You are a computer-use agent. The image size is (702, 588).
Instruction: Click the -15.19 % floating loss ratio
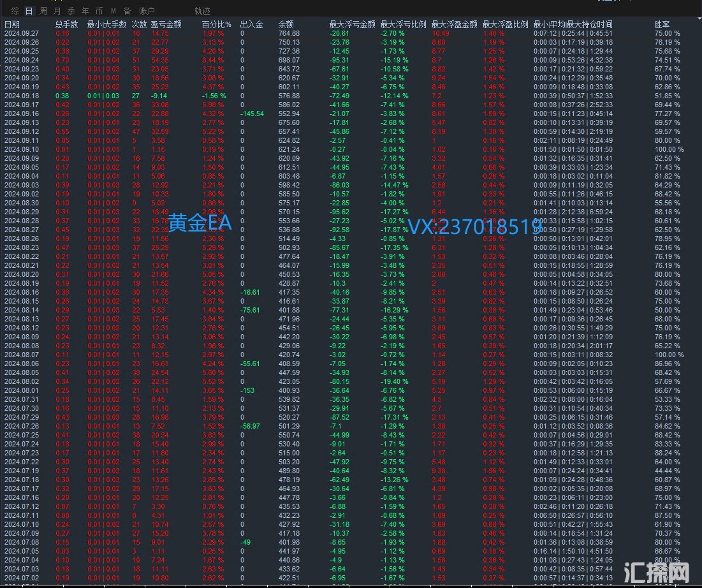pyautogui.click(x=395, y=60)
